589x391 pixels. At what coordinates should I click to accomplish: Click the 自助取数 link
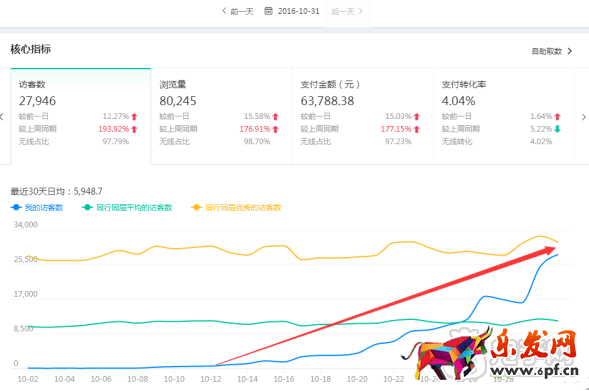coord(547,51)
